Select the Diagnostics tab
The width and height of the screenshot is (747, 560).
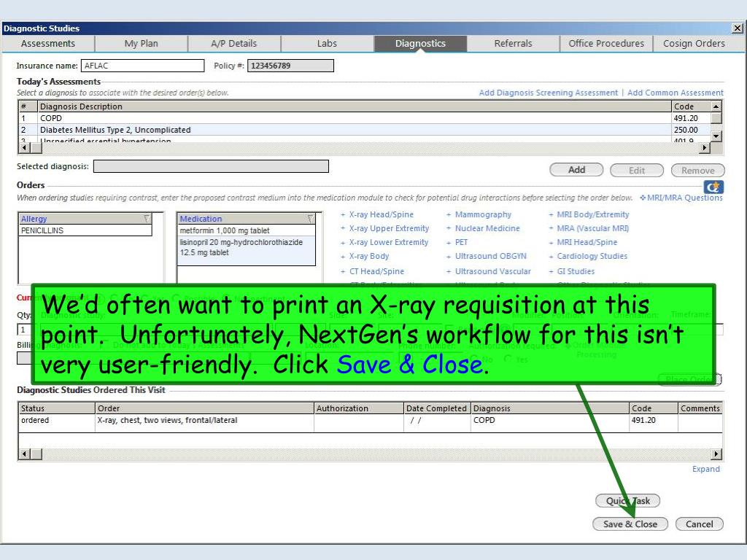420,43
